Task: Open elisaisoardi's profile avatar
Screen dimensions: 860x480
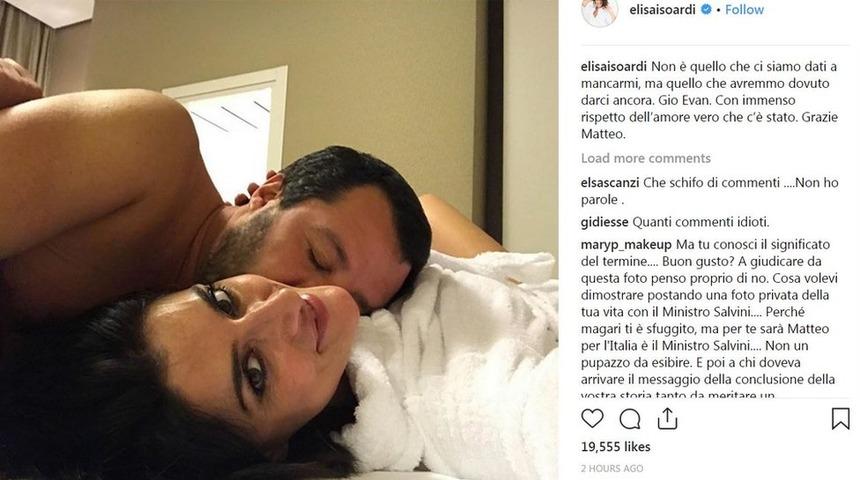Action: pyautogui.click(x=599, y=11)
